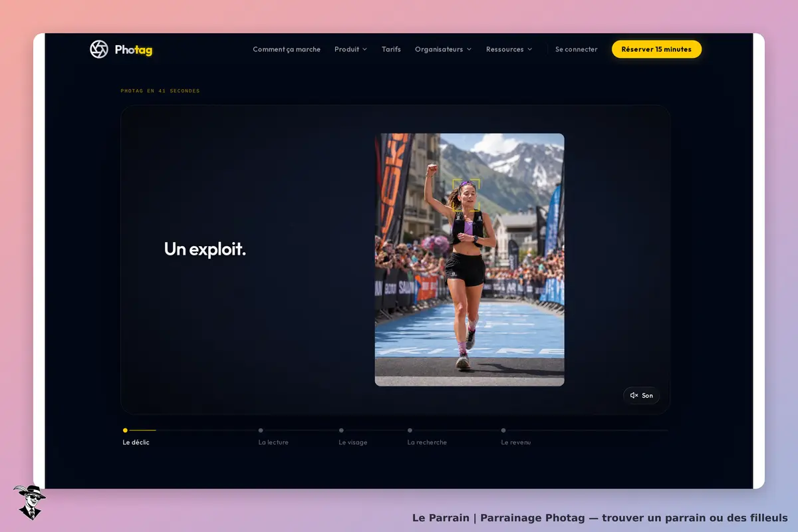The width and height of the screenshot is (798, 532).
Task: Click the yellow progress bar segment
Action: pyautogui.click(x=143, y=430)
